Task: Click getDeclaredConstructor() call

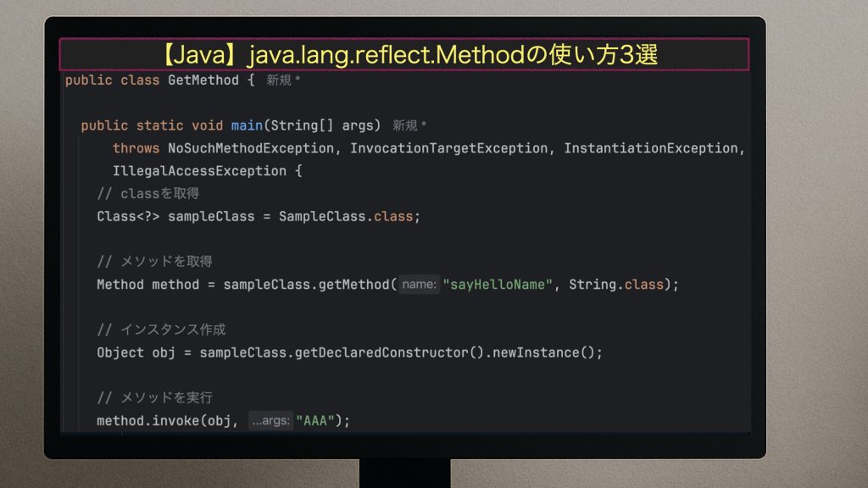Action: click(x=389, y=352)
